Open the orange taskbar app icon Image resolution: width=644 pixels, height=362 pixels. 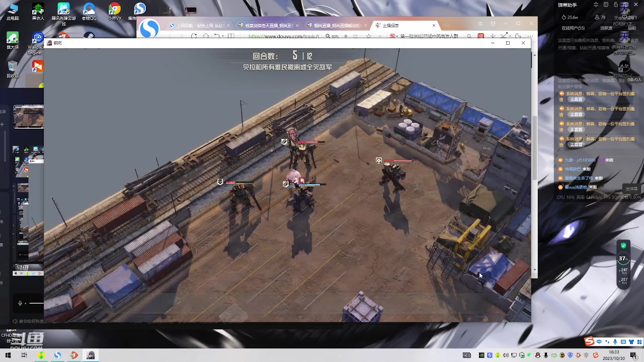(x=74, y=355)
